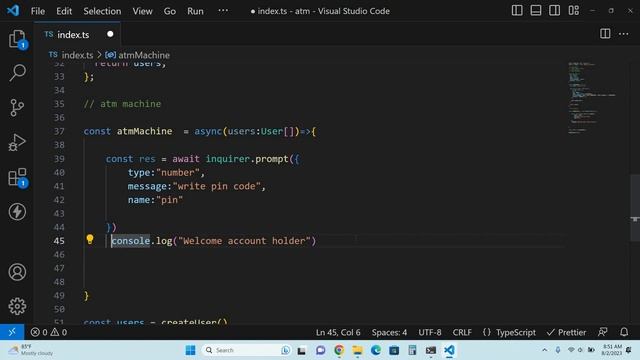Open the editor More Actions ellipsis
The image size is (640, 360).
click(x=624, y=34)
